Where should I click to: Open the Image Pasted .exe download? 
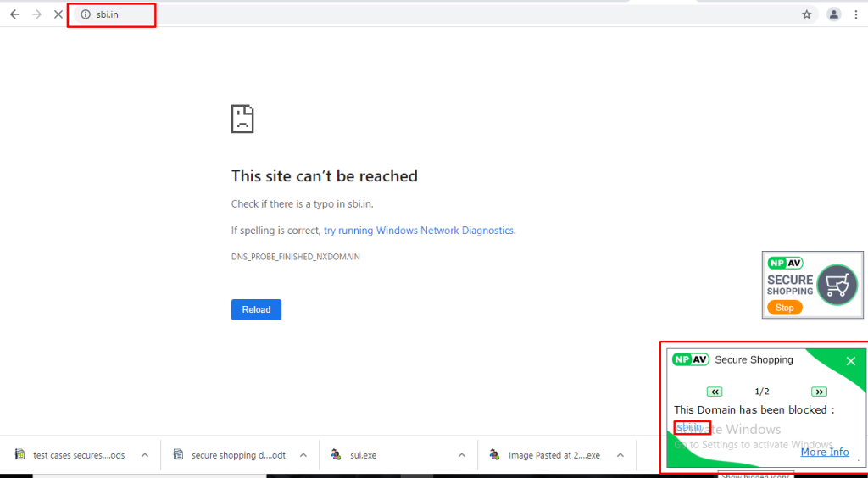pos(554,455)
